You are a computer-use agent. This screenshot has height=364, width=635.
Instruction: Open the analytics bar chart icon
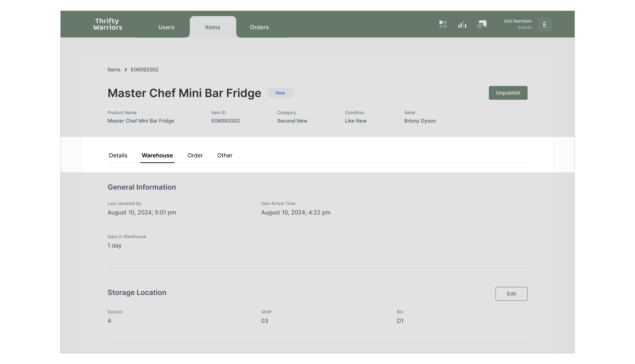point(462,24)
